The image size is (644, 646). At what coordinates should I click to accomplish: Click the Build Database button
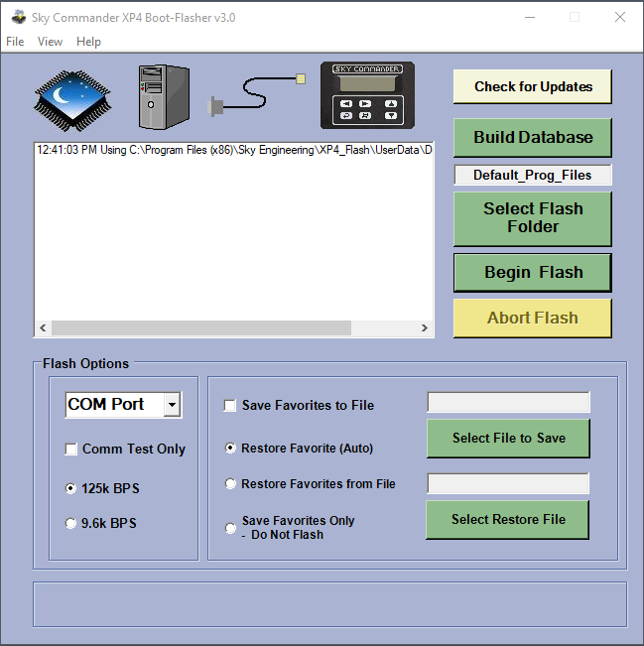(x=533, y=137)
